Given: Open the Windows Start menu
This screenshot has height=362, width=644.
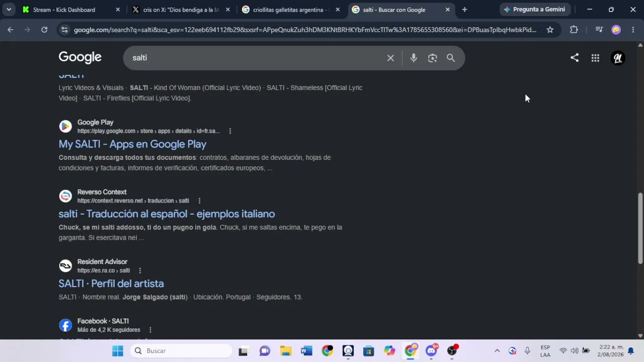Looking at the screenshot, I should (118, 351).
